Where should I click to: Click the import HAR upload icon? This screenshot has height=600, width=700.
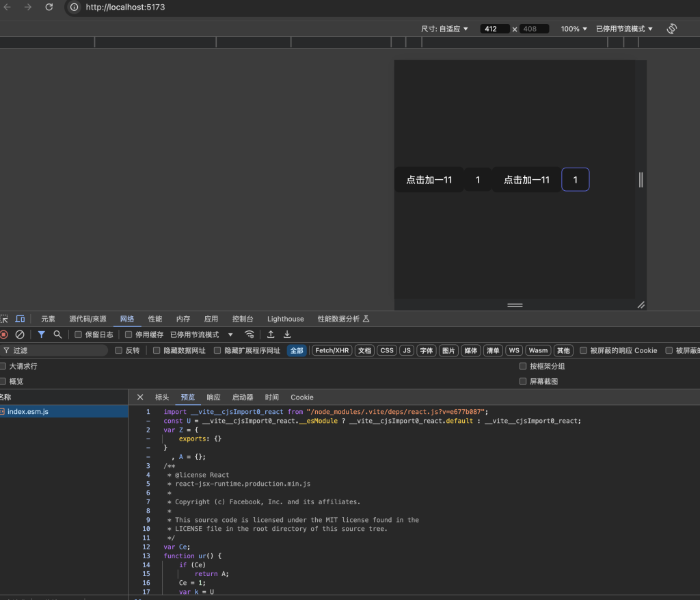point(271,335)
